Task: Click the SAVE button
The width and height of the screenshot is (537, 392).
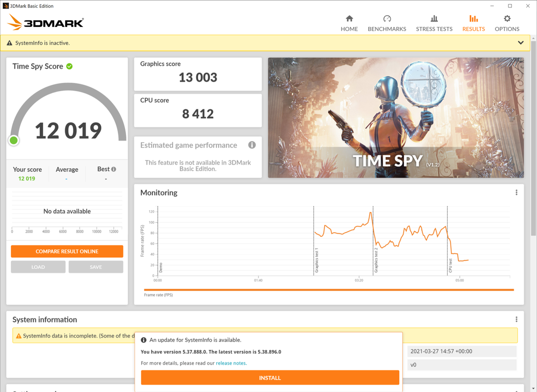Action: [96, 267]
